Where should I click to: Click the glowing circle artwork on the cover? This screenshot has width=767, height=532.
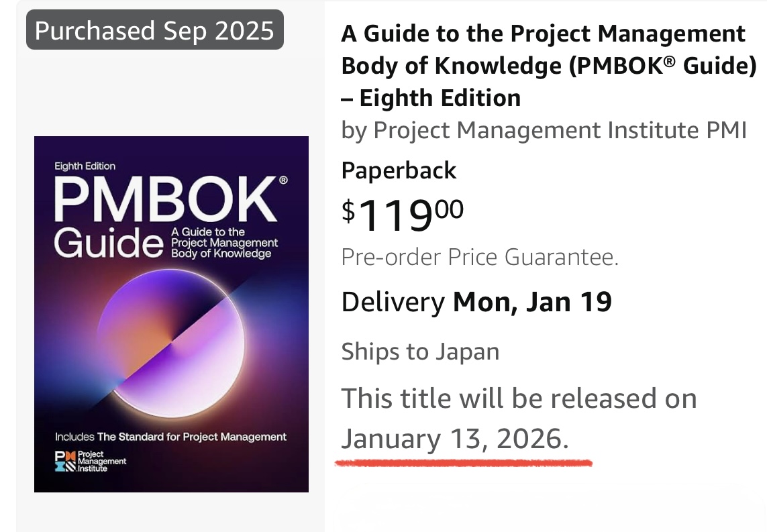pos(172,343)
